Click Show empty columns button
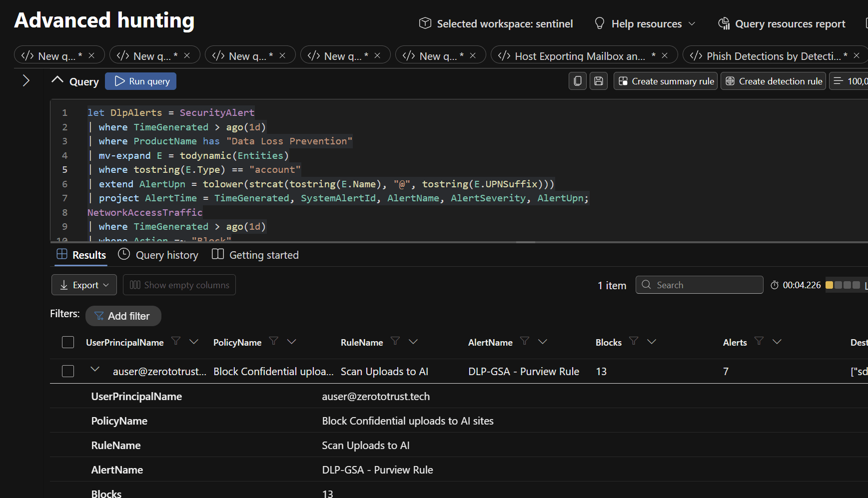This screenshot has height=498, width=868. tap(179, 285)
